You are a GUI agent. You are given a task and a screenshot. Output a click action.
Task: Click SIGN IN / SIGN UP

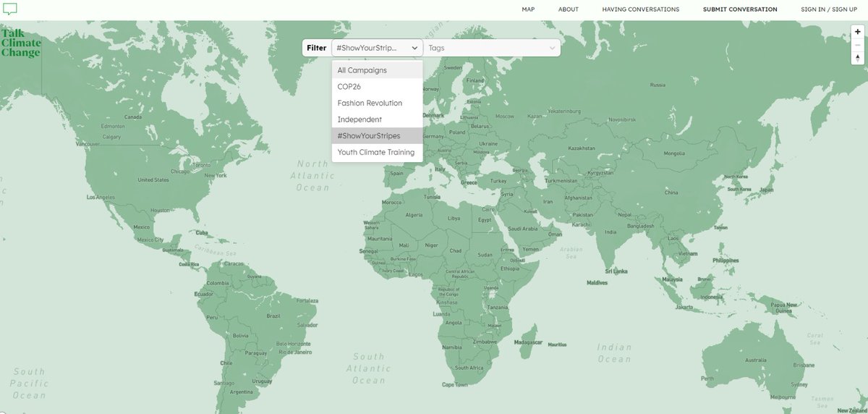[829, 9]
